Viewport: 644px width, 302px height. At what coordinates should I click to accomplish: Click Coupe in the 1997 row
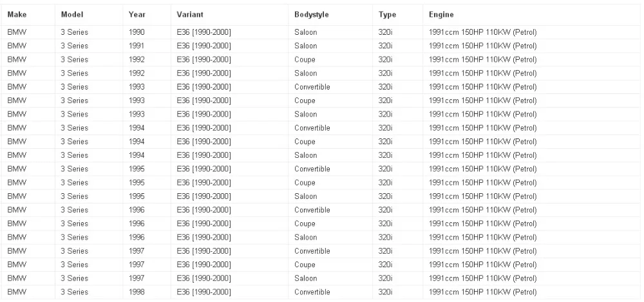point(305,265)
